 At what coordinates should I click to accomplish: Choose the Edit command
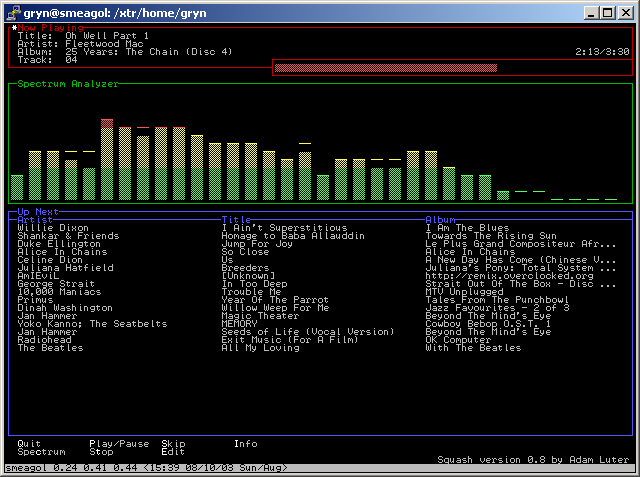tap(173, 452)
